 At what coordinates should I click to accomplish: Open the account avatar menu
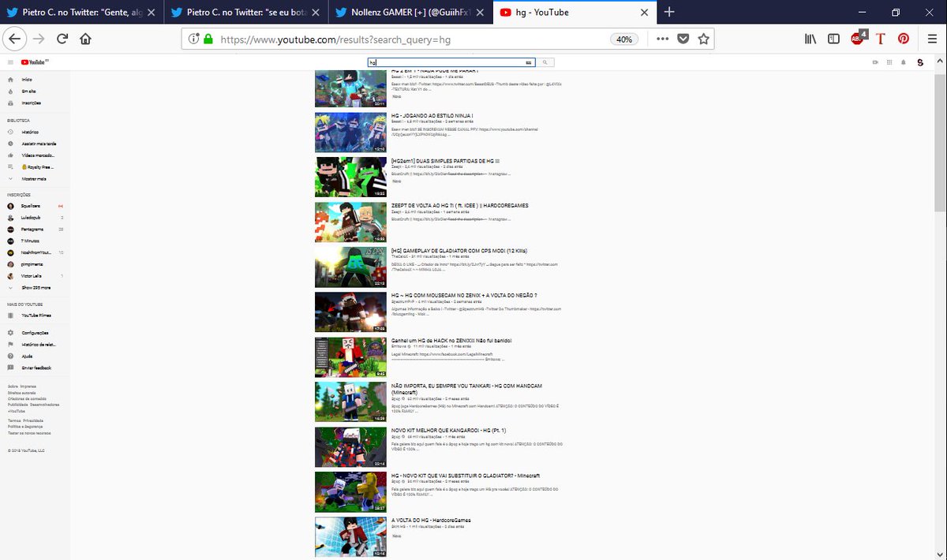[920, 62]
